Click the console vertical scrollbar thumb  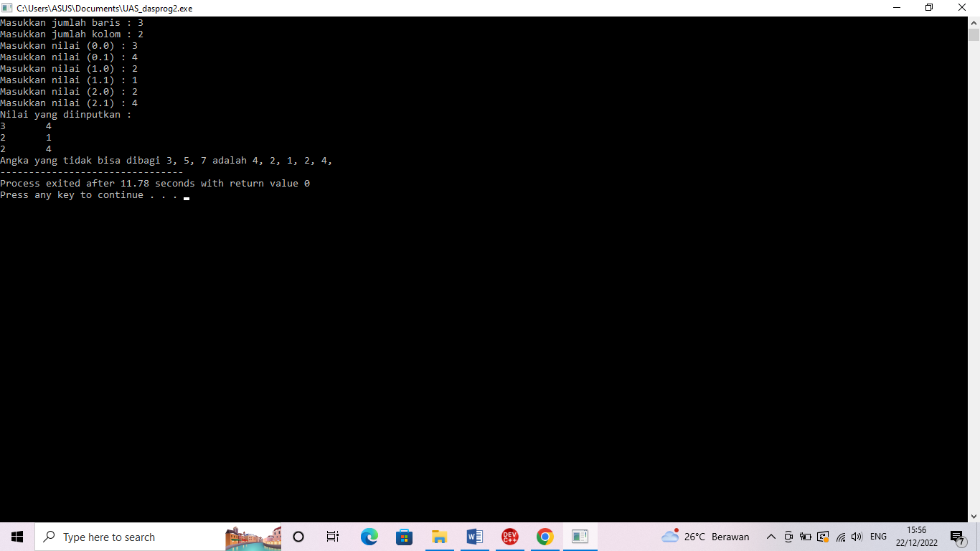click(x=974, y=34)
